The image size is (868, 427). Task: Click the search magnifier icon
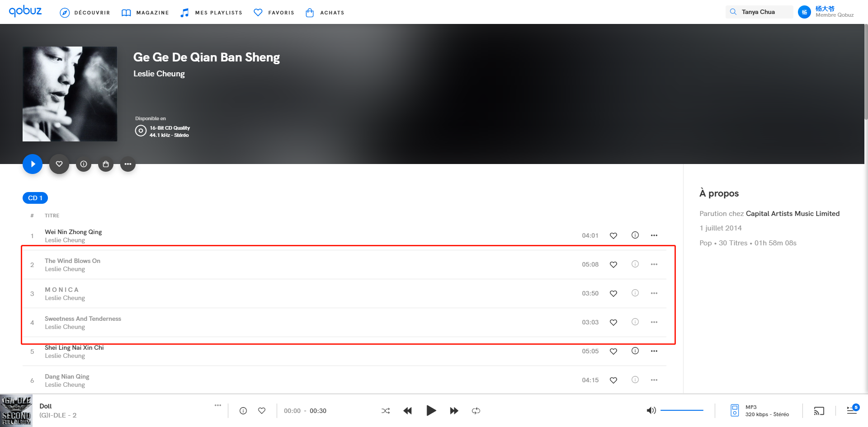733,12
